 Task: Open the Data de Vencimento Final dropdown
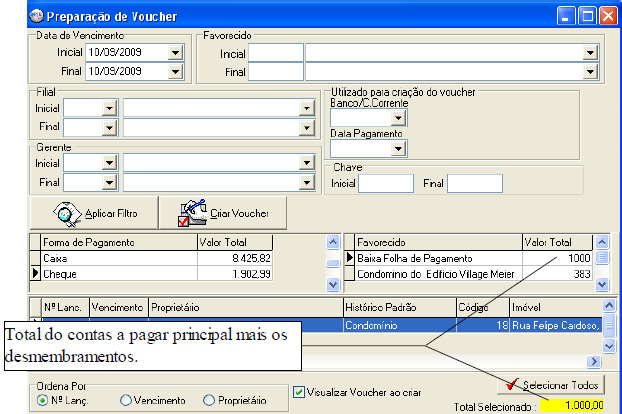tap(176, 72)
